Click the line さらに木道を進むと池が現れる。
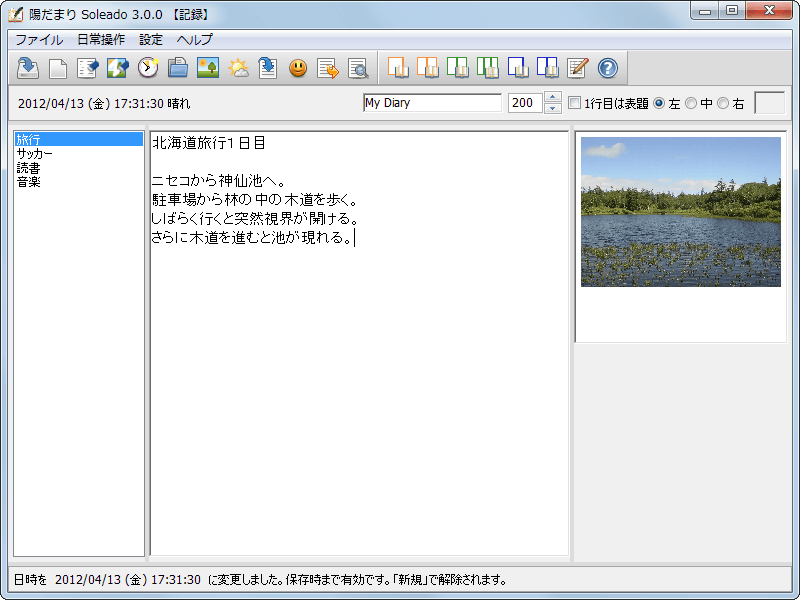The height and width of the screenshot is (600, 800). tap(252, 237)
